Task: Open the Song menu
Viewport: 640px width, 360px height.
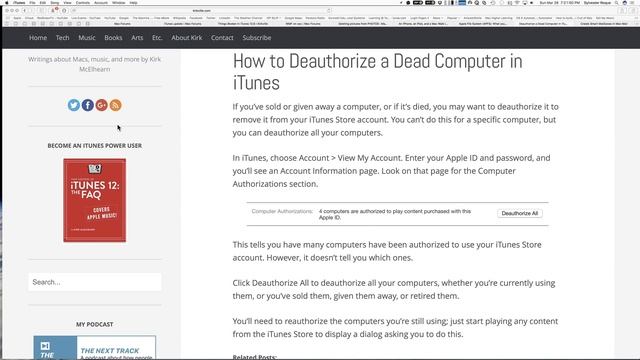Action: 55,3
